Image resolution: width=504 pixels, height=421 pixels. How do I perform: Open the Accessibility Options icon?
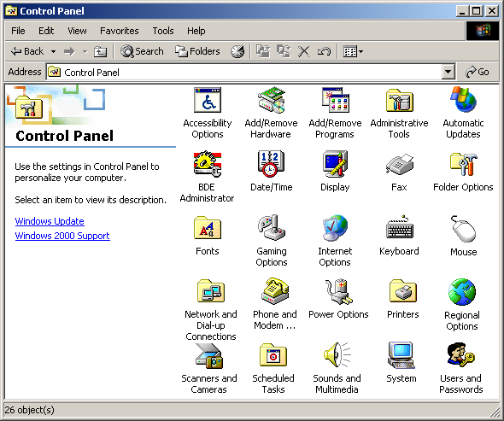pyautogui.click(x=208, y=100)
